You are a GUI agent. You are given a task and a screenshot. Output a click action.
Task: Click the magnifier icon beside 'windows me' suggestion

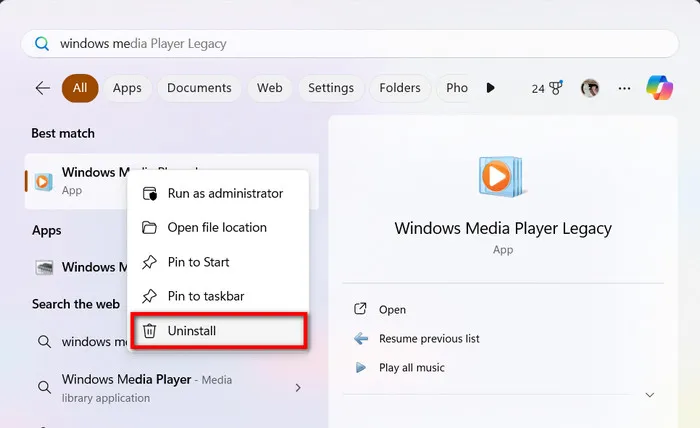[x=44, y=342]
